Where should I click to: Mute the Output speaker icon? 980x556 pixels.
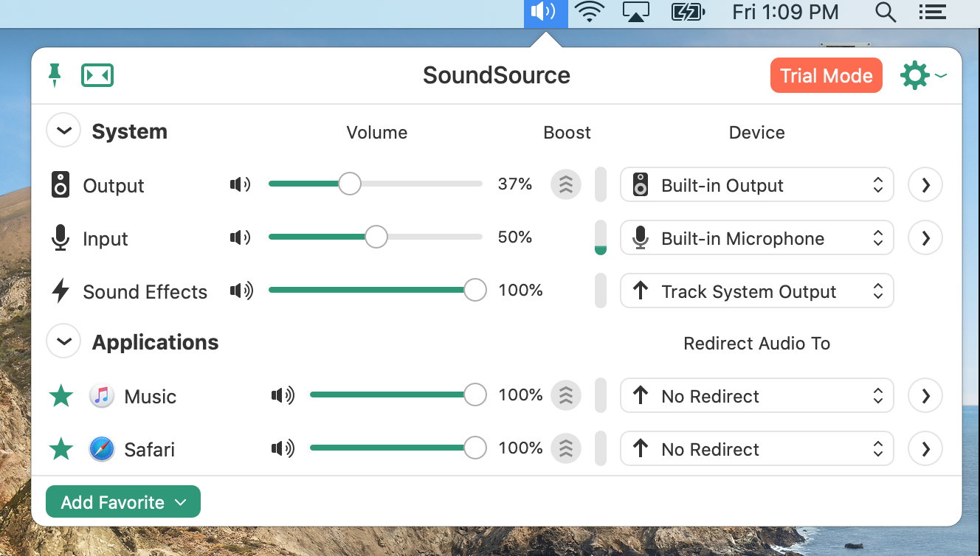tap(240, 184)
